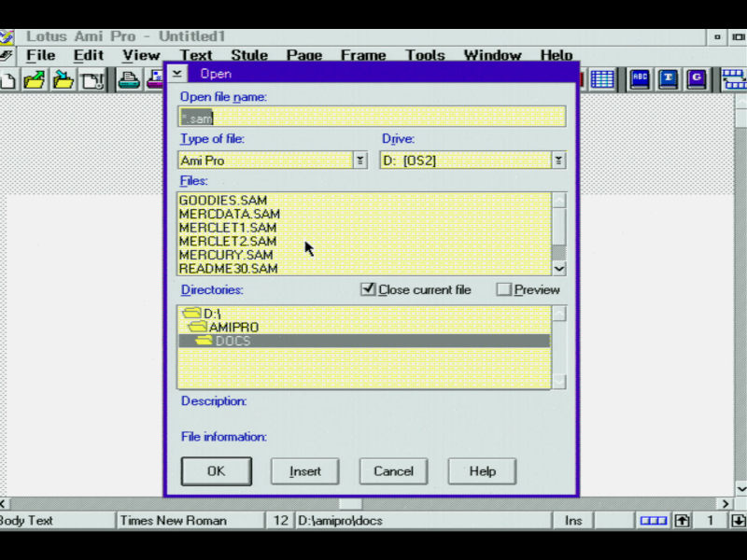Click vertical scrollbar down arrow of document
This screenshot has width=747, height=560.
click(x=740, y=488)
